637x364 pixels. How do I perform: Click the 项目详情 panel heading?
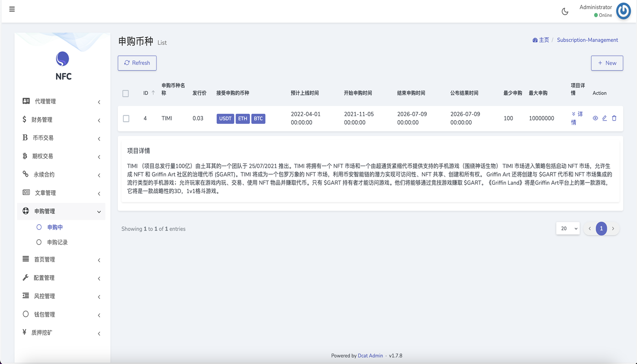tap(139, 151)
